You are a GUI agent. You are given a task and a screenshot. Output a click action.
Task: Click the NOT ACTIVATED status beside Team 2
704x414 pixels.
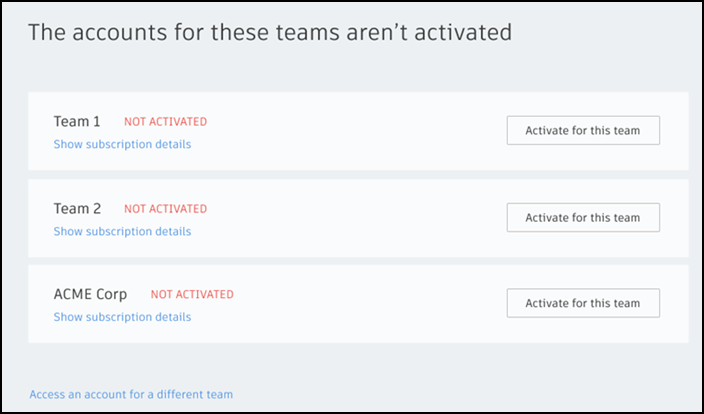pos(165,209)
